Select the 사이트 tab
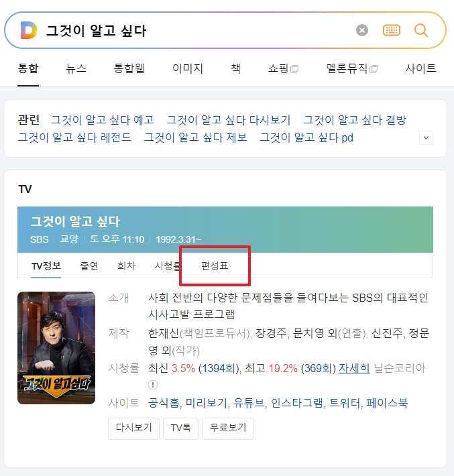The width and height of the screenshot is (454, 476). pos(420,68)
